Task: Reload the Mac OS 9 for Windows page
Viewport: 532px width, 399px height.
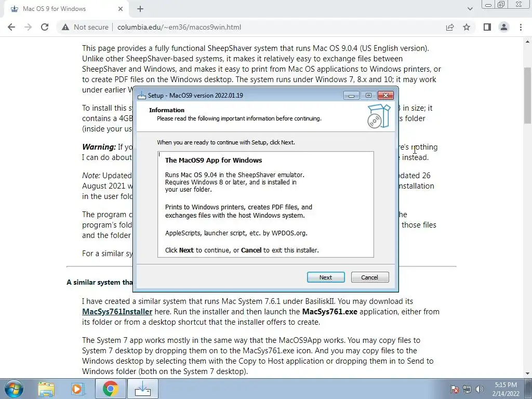Action: (45, 27)
